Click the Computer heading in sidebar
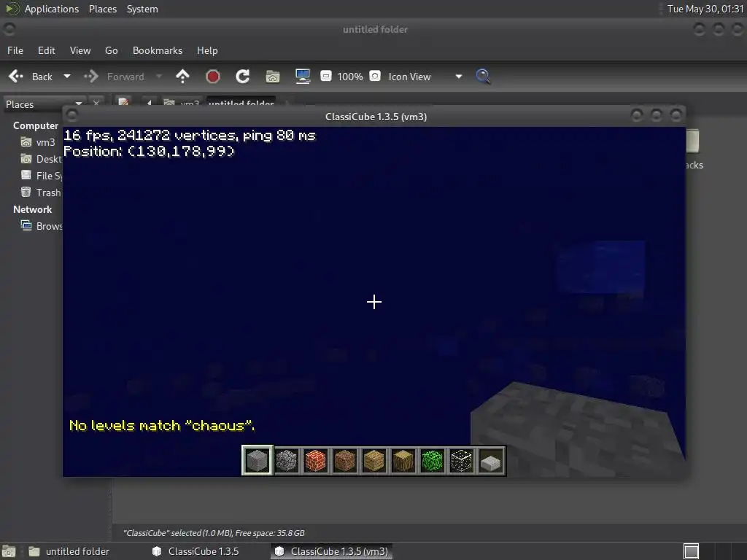Image resolution: width=747 pixels, height=560 pixels. 36,125
